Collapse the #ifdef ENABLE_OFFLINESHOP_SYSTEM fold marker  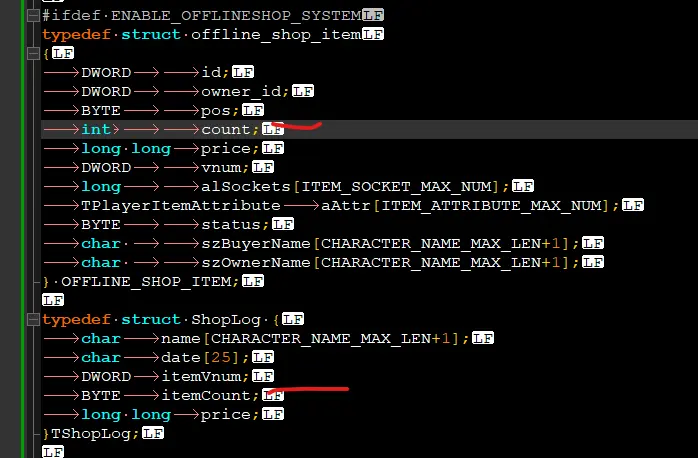(x=34, y=17)
